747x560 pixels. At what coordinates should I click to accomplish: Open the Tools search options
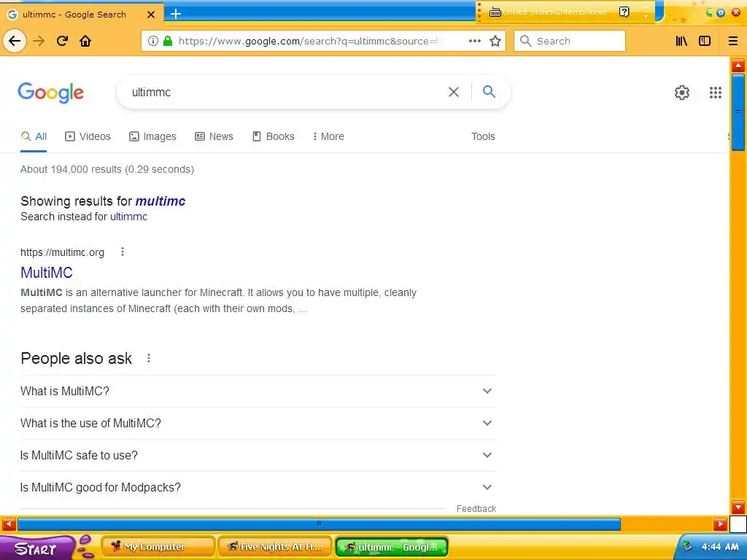coord(483,136)
